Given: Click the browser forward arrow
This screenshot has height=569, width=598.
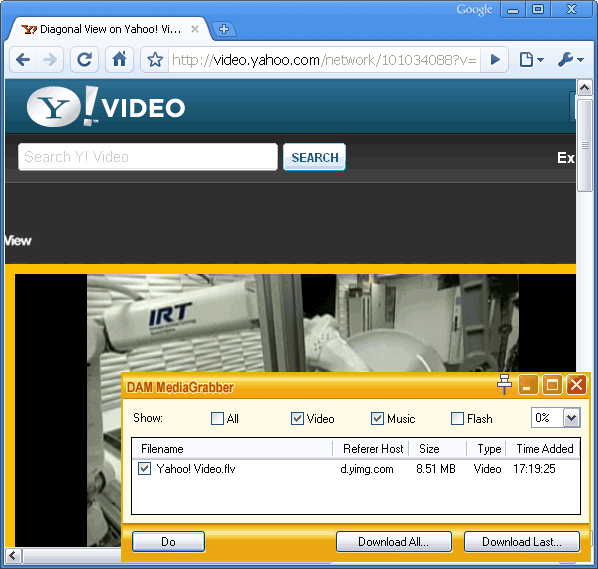Looking at the screenshot, I should (50, 59).
